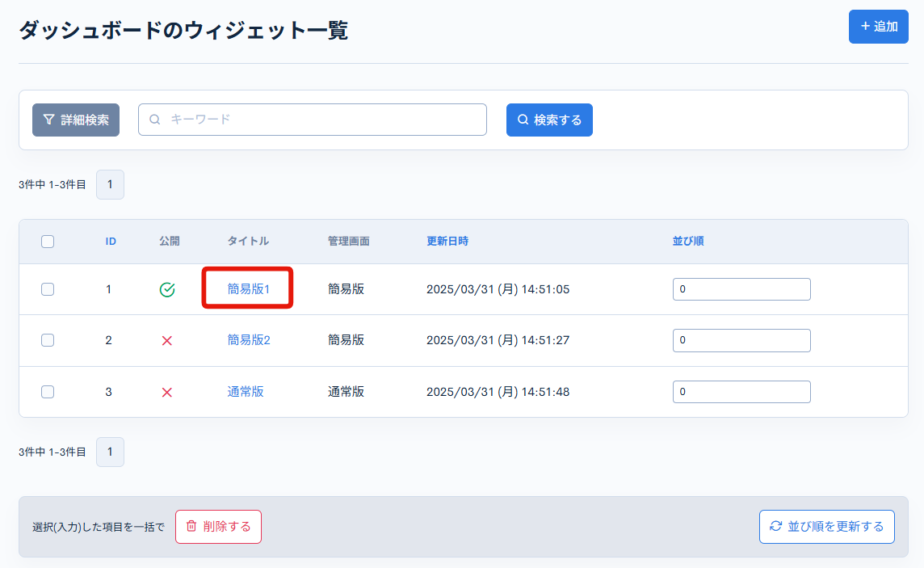Click the 削除する bulk delete button
924x568 pixels.
(218, 526)
